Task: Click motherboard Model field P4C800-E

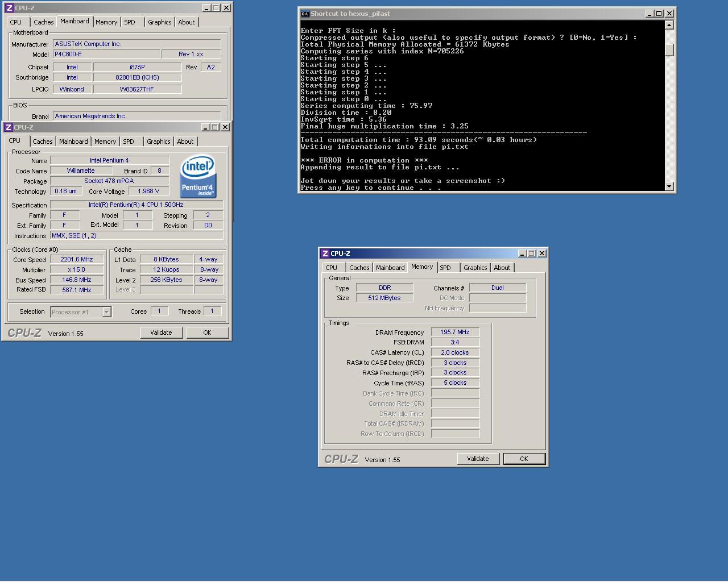Action: [106, 54]
